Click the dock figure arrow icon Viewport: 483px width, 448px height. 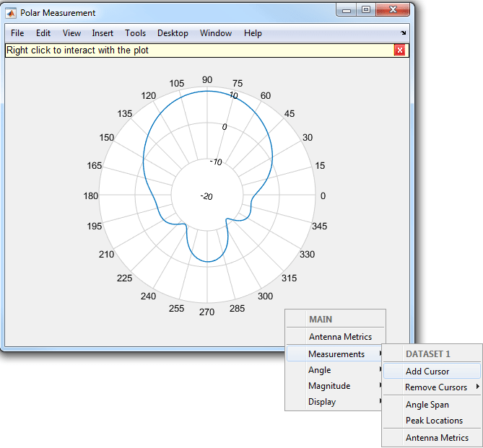coord(403,32)
